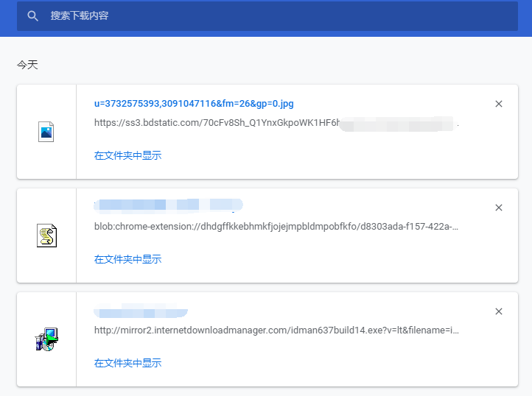The image size is (532, 396).
Task: Show the blob download in folder
Action: click(x=127, y=259)
